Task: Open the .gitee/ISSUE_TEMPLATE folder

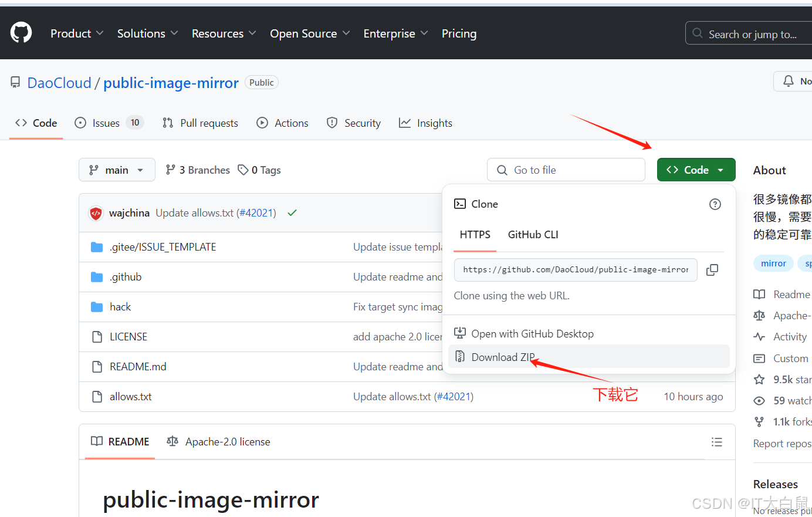Action: pyautogui.click(x=163, y=247)
